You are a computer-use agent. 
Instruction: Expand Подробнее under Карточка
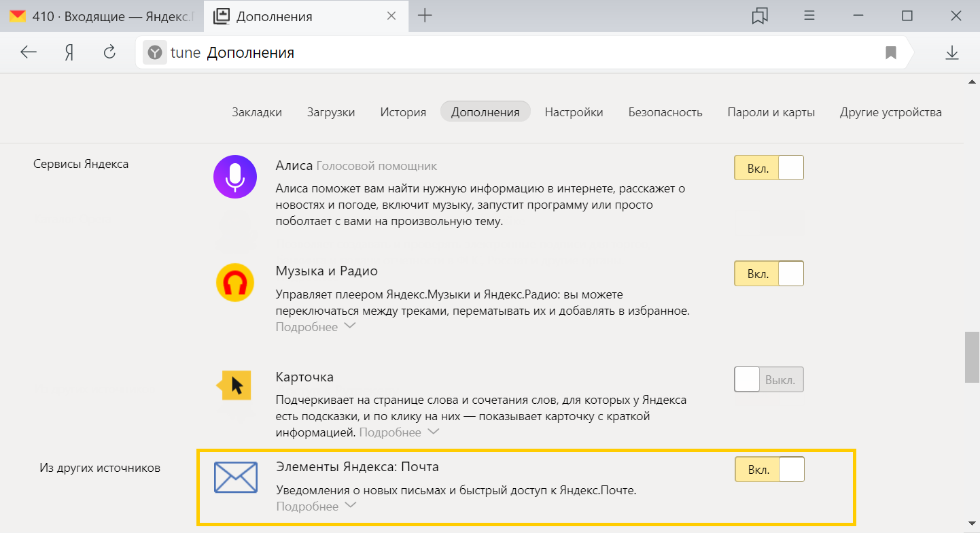click(x=399, y=432)
